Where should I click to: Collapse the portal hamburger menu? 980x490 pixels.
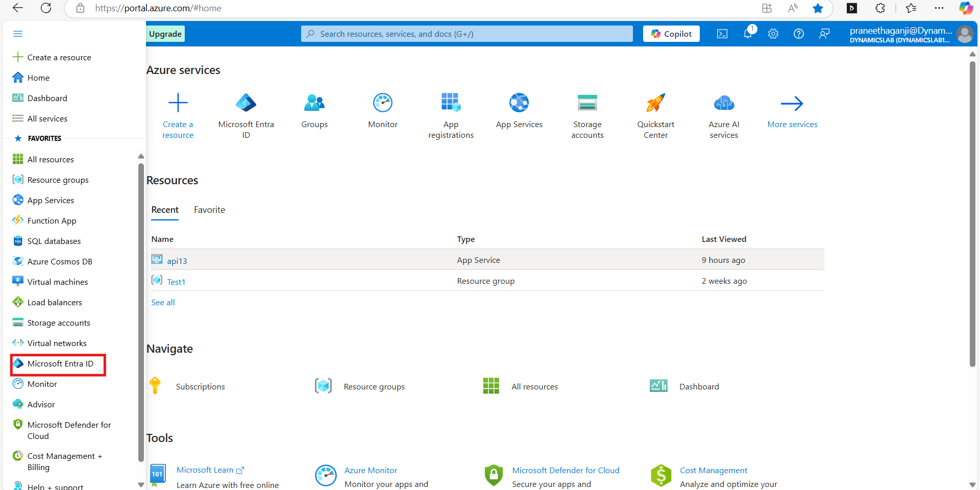point(18,34)
